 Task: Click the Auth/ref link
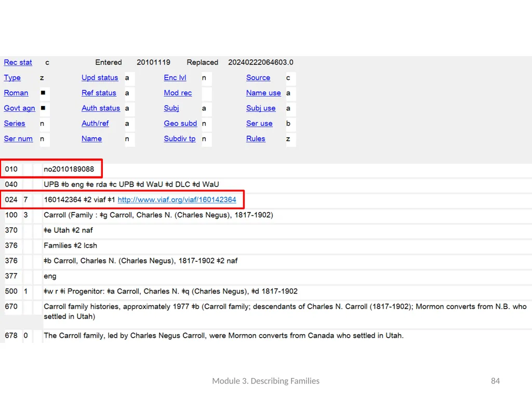pyautogui.click(x=95, y=124)
